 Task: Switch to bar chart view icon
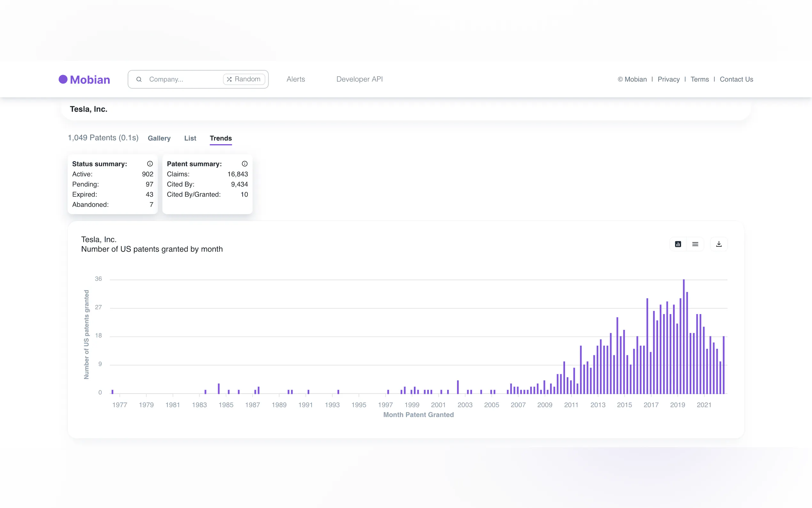(x=678, y=244)
